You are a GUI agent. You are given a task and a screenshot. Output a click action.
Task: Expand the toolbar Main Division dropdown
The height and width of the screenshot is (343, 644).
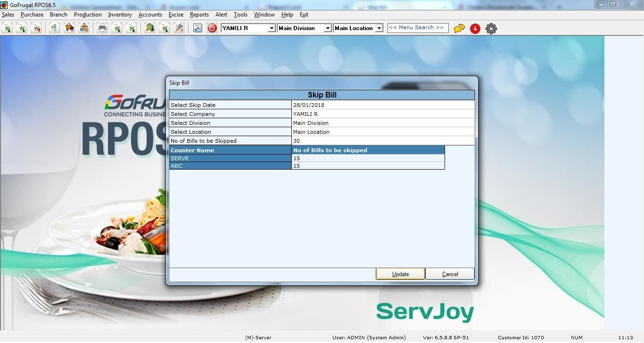point(328,28)
